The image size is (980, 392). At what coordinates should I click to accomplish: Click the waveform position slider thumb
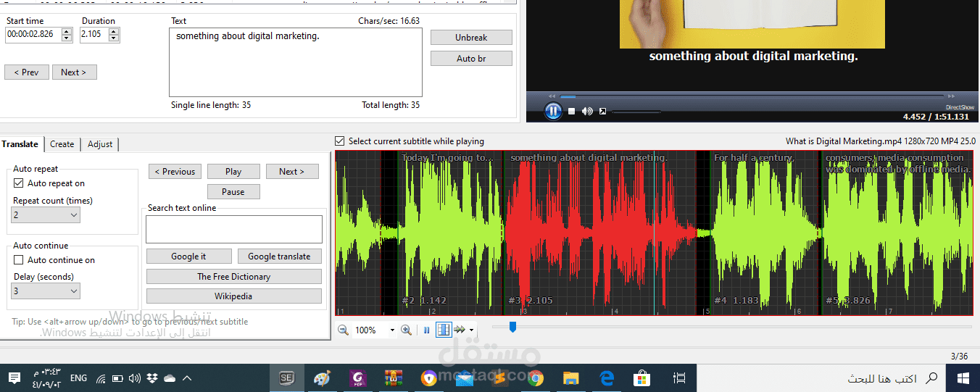click(x=512, y=327)
